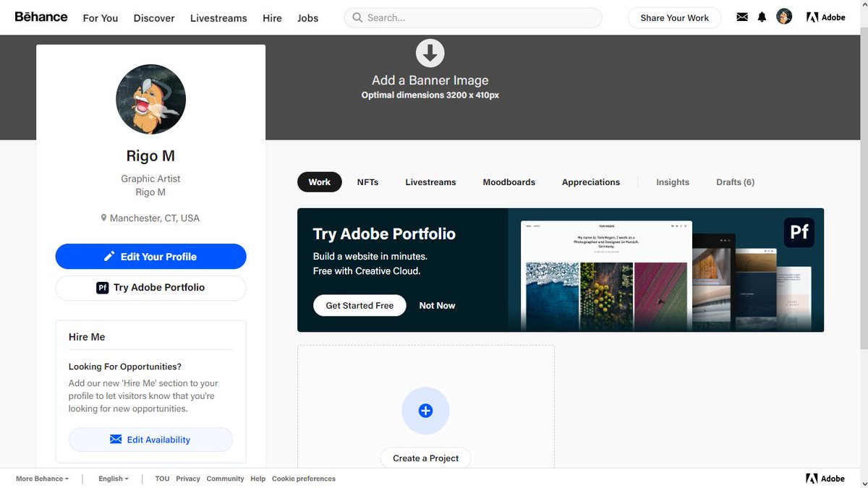
Task: Open the Privacy footer link
Action: [x=188, y=479]
